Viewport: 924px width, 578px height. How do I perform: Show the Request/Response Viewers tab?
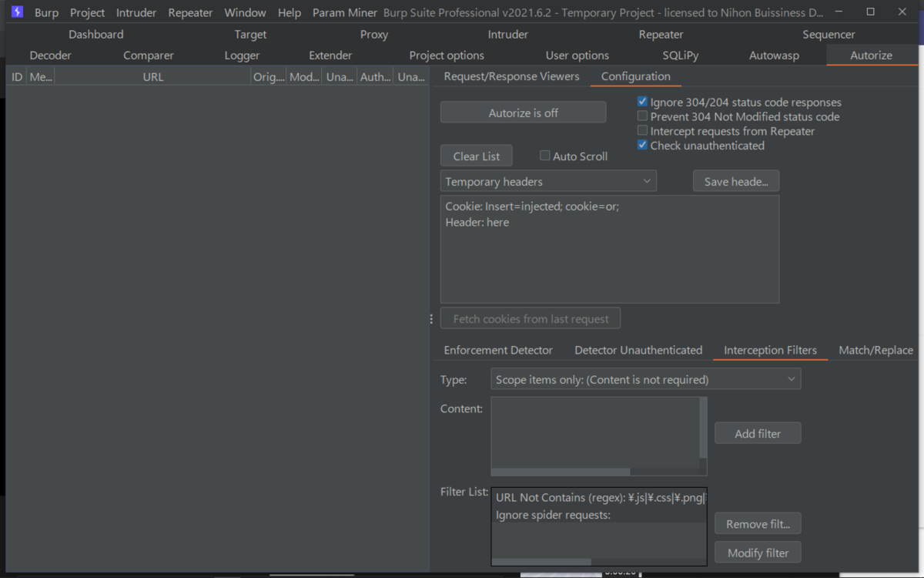pyautogui.click(x=511, y=76)
